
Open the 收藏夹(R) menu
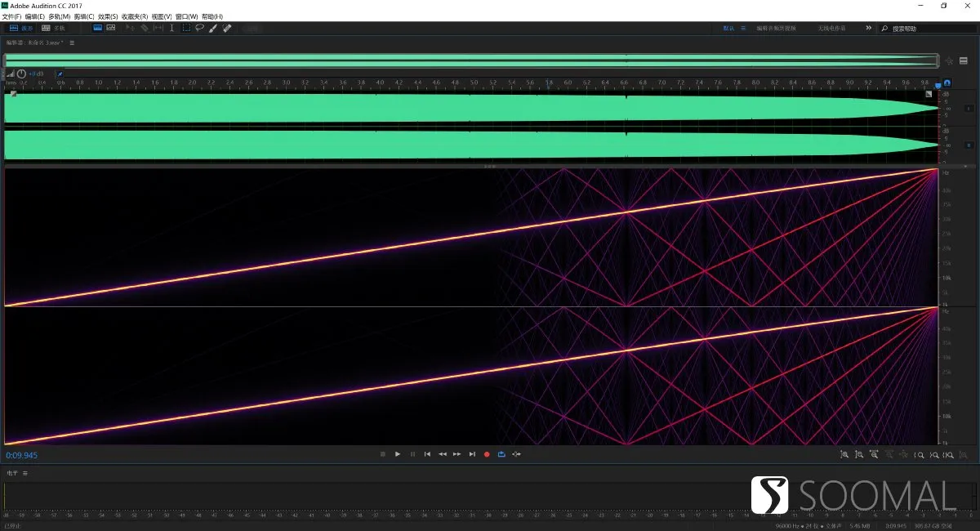click(x=135, y=16)
